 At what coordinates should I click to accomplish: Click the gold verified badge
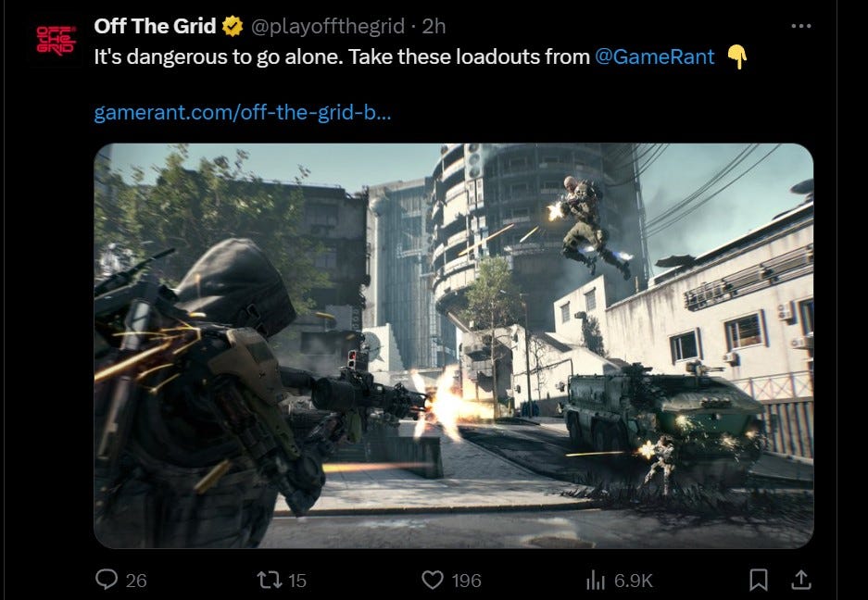pos(233,26)
